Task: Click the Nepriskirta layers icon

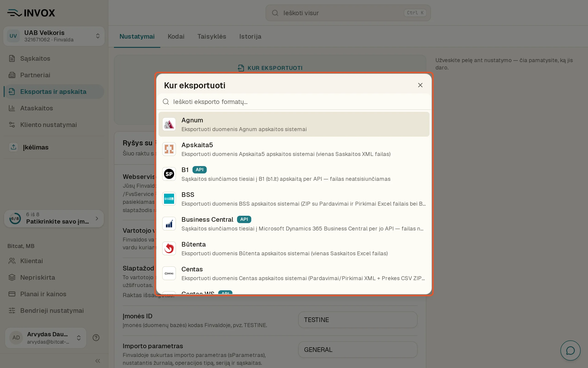Action: (x=12, y=277)
